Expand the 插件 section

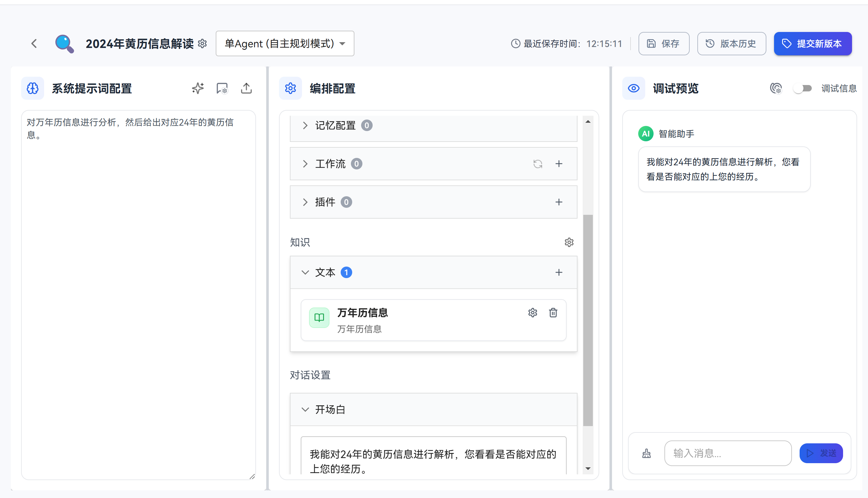(305, 202)
